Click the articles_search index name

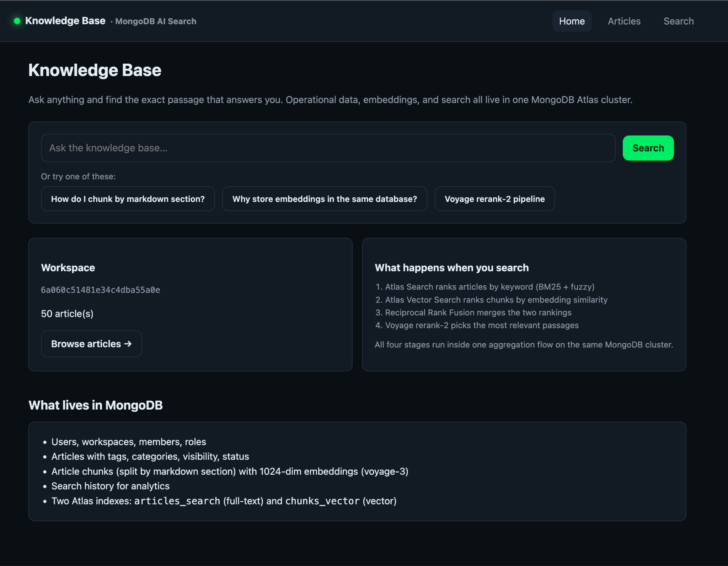point(177,501)
